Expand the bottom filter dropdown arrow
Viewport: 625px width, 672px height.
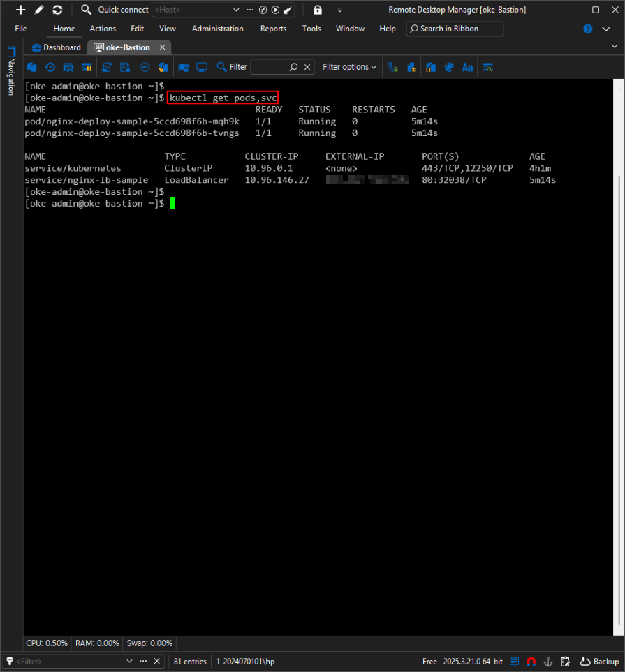coord(129,661)
